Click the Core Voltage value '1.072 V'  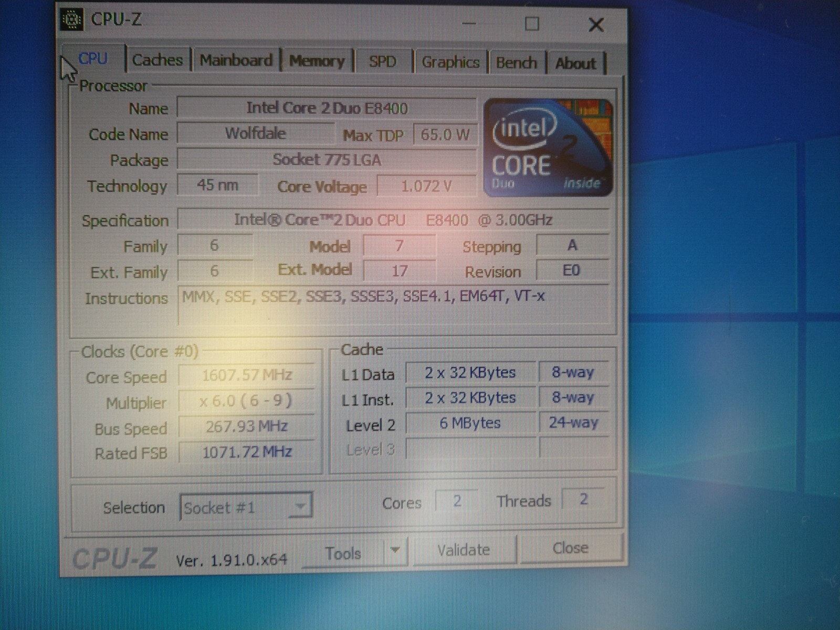point(427,186)
